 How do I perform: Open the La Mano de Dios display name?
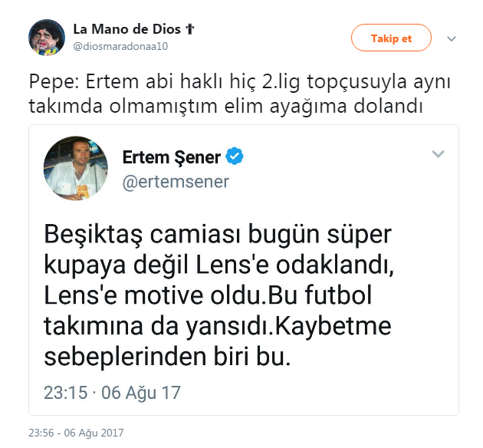point(126,30)
